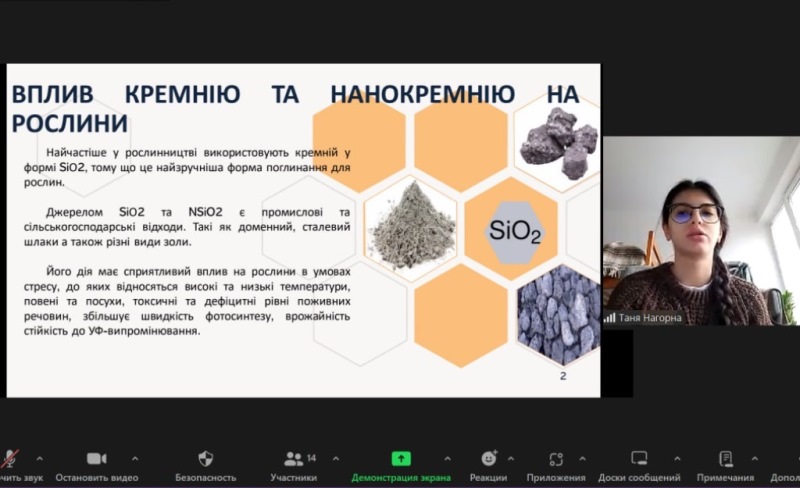
Task: Open the Доски сообщений whiteboard icon
Action: click(x=639, y=458)
